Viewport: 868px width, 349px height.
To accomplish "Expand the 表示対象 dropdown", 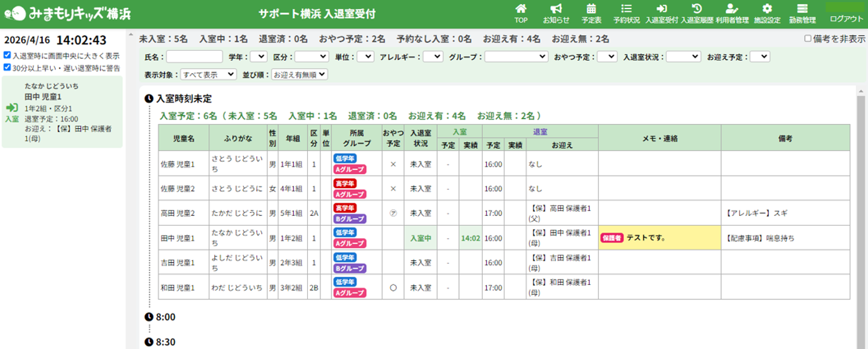I will click(209, 74).
